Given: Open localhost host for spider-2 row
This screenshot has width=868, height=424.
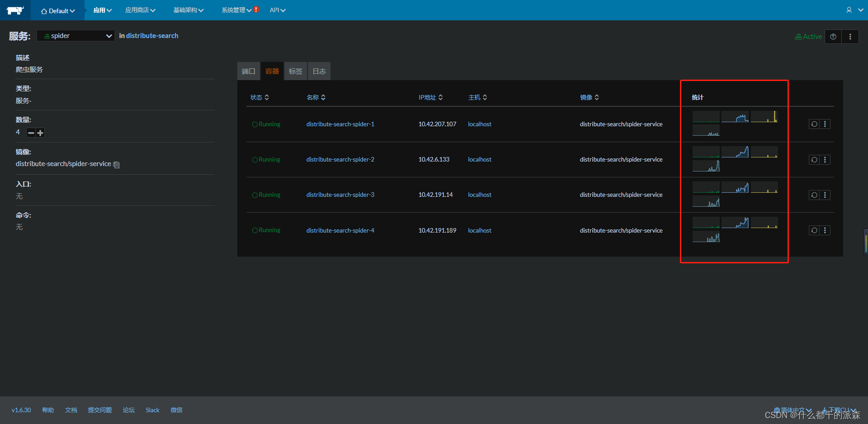Looking at the screenshot, I should pyautogui.click(x=480, y=159).
